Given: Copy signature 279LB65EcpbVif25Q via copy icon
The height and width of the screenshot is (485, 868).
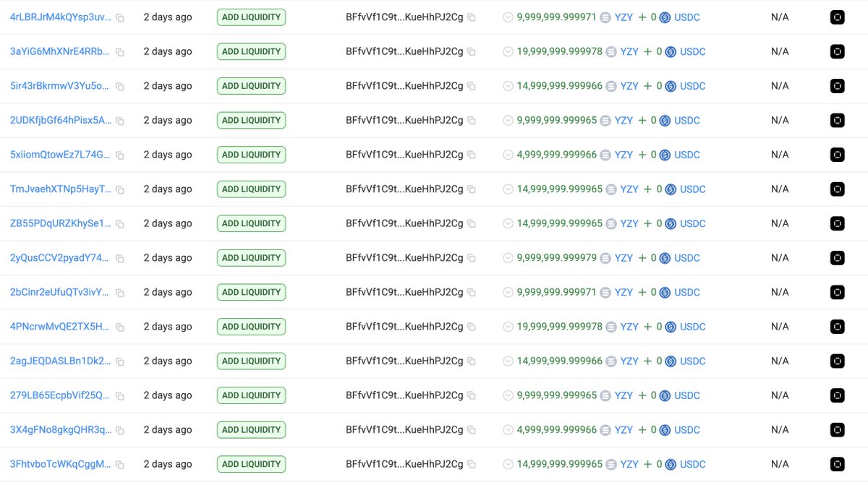Looking at the screenshot, I should [120, 395].
